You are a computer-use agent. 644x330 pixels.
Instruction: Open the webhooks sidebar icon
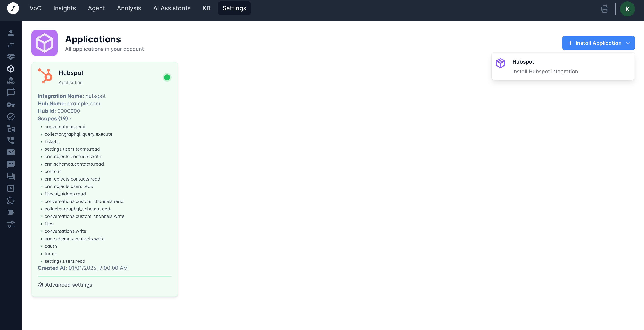click(x=11, y=81)
